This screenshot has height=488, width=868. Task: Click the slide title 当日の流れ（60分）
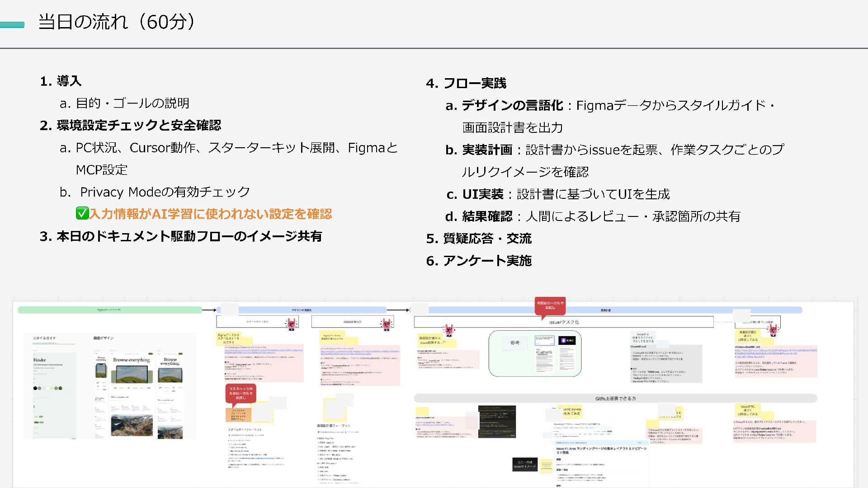(117, 22)
